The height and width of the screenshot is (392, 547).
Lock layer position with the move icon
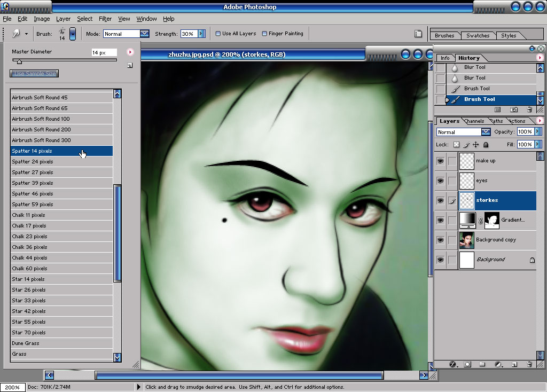476,144
